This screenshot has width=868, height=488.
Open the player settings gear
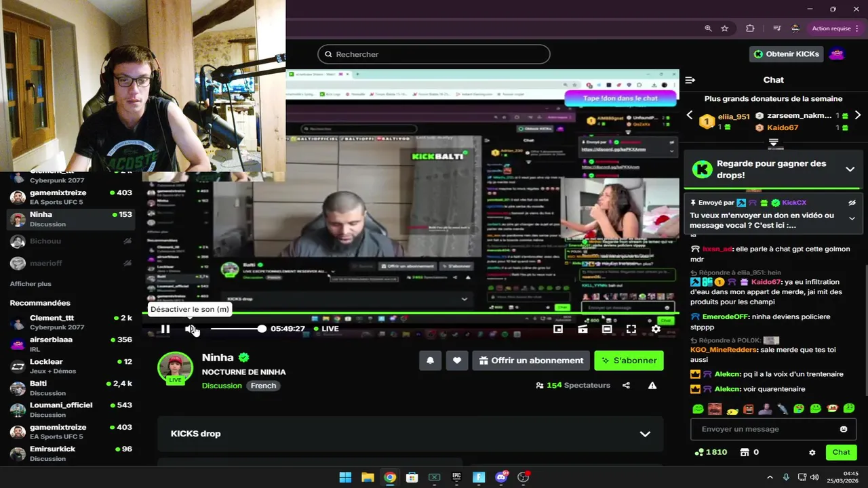[656, 329]
